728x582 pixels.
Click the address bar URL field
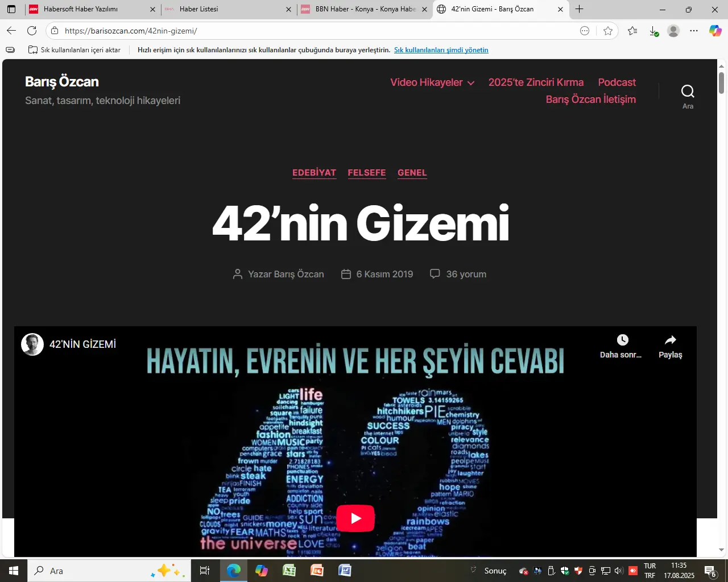[318, 31]
